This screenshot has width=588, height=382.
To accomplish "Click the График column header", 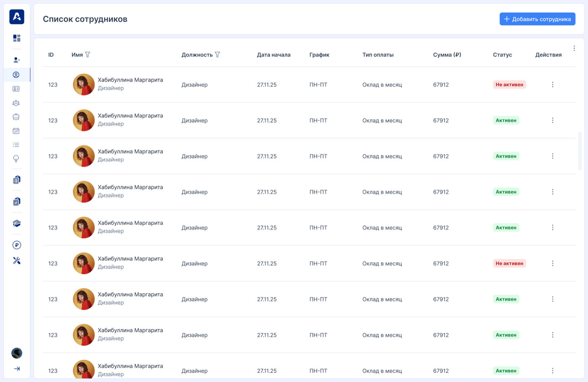I will tap(319, 55).
